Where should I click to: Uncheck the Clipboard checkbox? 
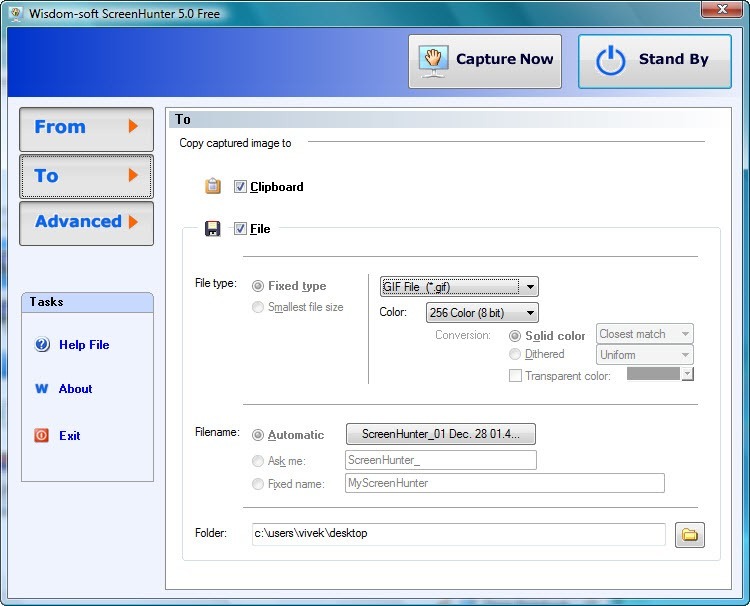coord(240,187)
